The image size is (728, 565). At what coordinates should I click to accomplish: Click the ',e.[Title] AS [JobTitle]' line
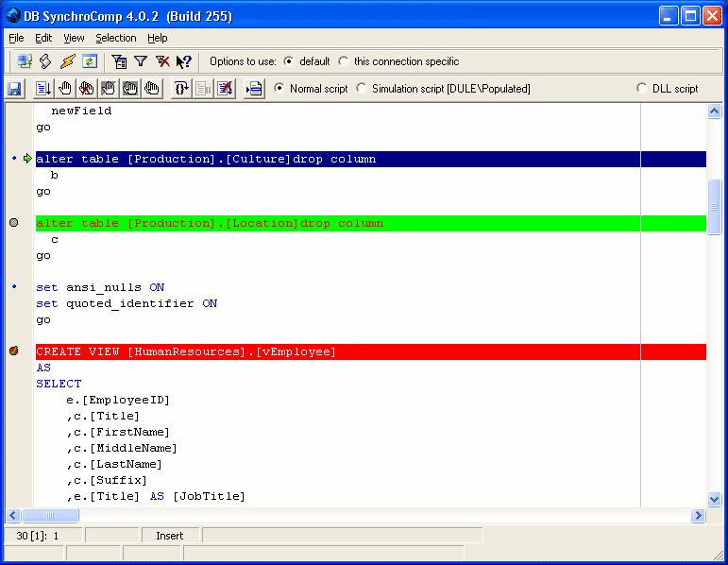[x=156, y=497]
